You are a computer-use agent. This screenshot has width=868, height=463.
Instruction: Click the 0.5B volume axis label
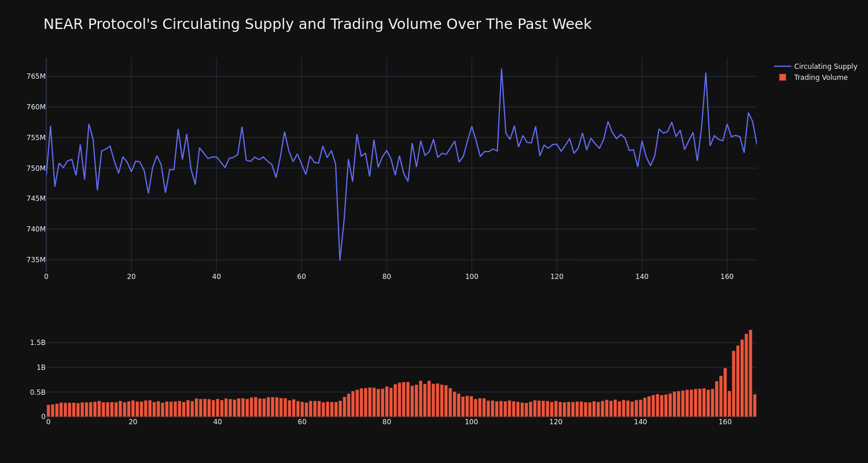[x=38, y=392]
